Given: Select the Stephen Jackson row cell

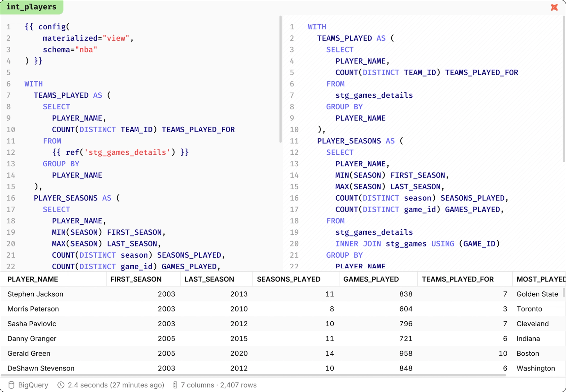Looking at the screenshot, I should pyautogui.click(x=35, y=294).
